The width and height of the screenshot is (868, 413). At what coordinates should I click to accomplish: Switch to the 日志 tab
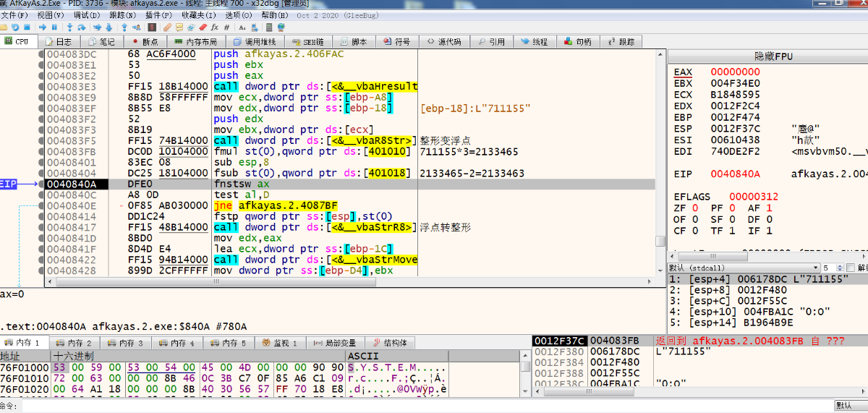[59, 41]
